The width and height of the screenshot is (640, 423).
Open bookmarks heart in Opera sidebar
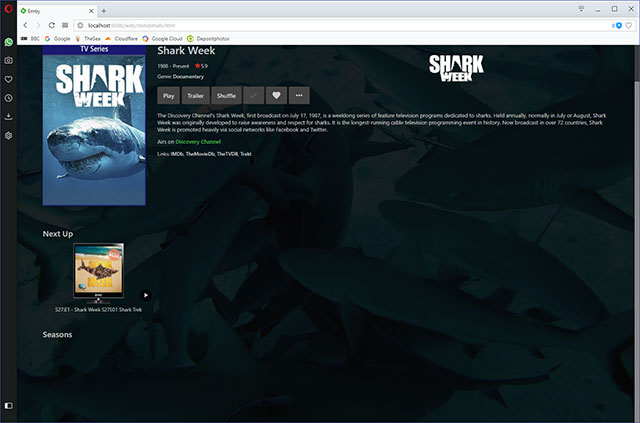click(x=9, y=79)
